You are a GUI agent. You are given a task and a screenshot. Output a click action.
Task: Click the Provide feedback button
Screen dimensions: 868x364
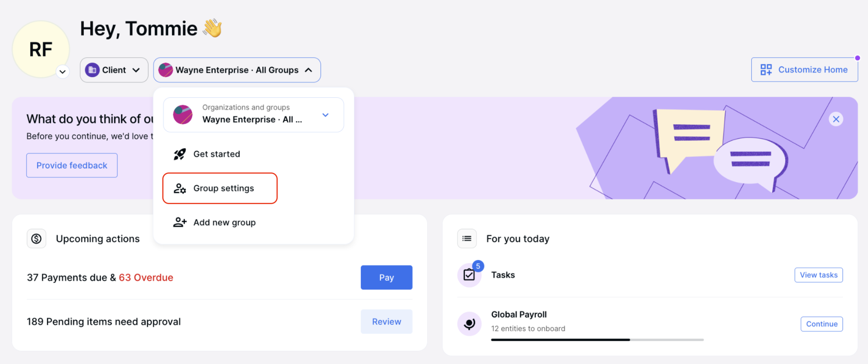[71, 165]
